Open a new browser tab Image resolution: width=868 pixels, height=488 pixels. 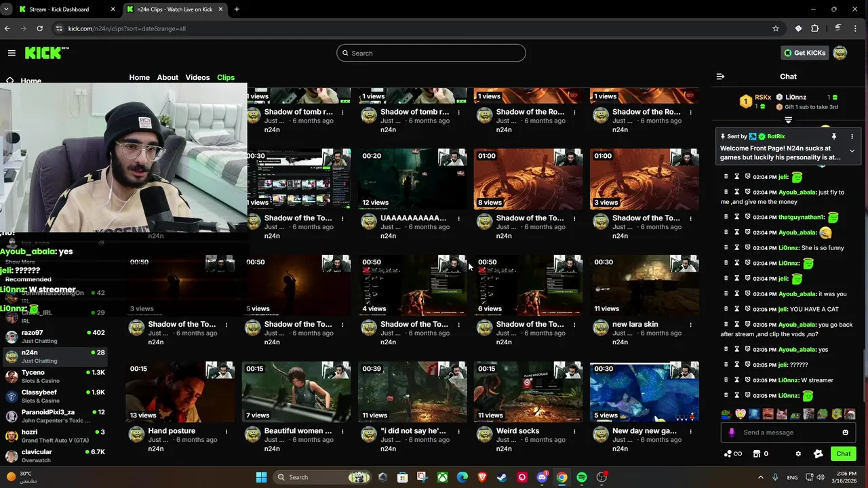pyautogui.click(x=237, y=9)
